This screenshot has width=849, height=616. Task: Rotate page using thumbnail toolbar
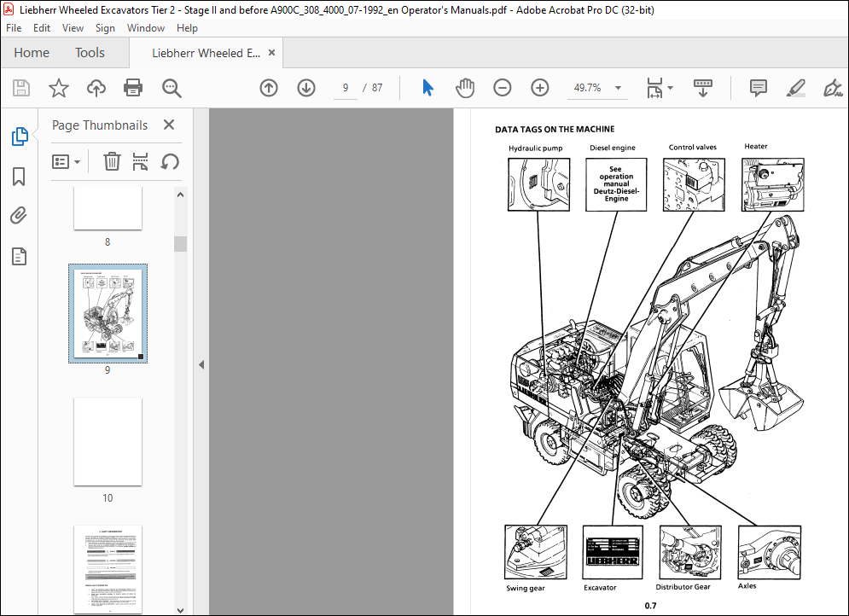[x=170, y=161]
